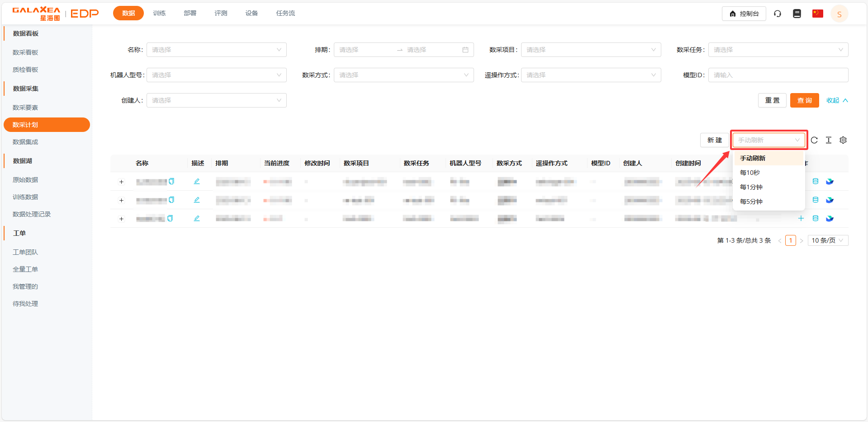Click the database icon in second table row
The width and height of the screenshot is (868, 422).
(816, 200)
